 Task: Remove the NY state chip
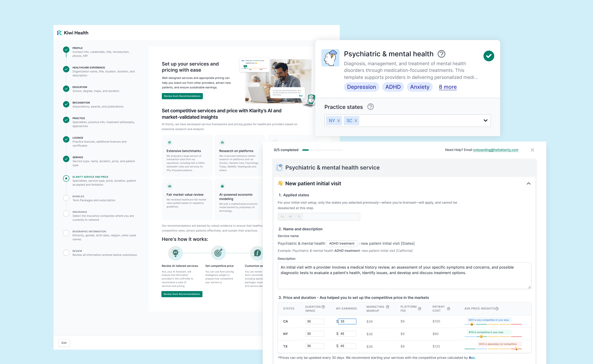pos(339,121)
